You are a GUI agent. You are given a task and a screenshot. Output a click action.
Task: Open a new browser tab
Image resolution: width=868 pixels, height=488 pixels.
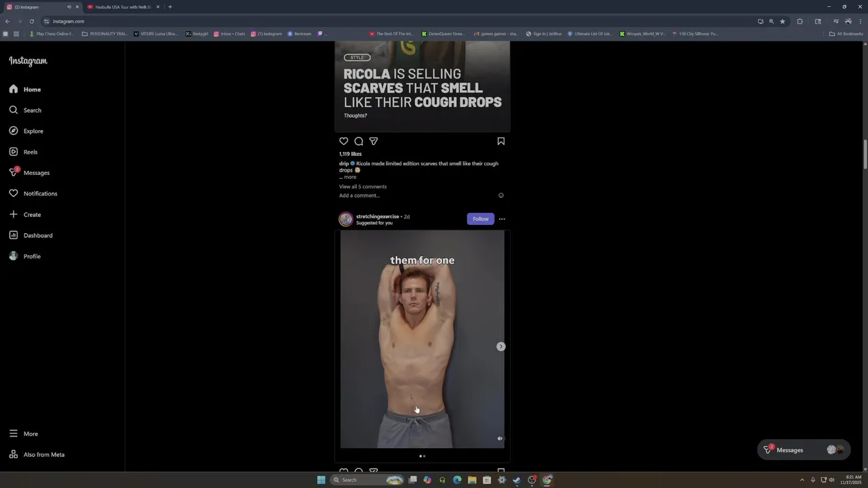point(170,7)
